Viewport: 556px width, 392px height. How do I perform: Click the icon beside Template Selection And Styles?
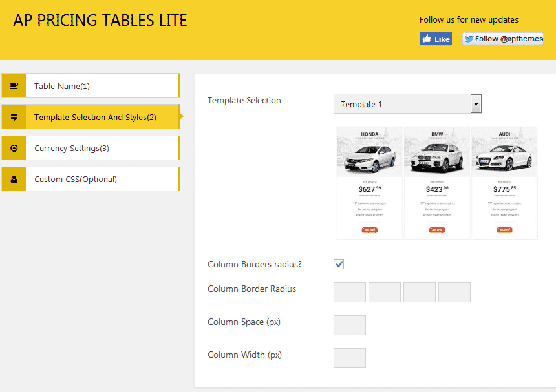[14, 117]
